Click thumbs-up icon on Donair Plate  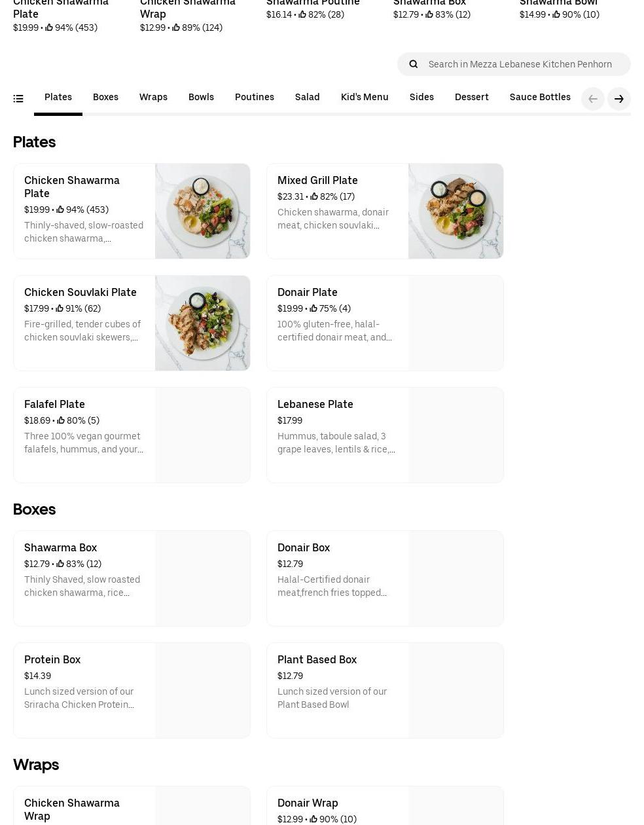[314, 308]
